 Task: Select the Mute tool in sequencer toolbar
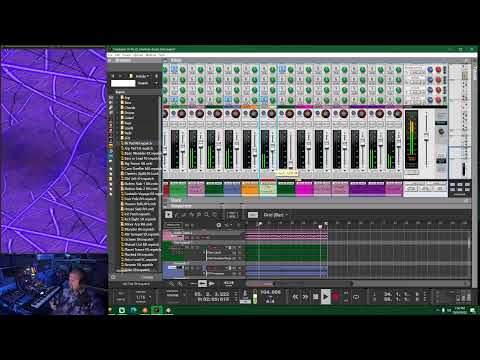point(199,215)
